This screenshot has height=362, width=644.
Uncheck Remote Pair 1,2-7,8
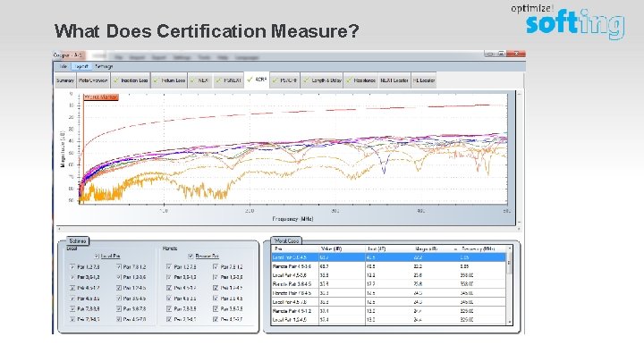(x=169, y=266)
